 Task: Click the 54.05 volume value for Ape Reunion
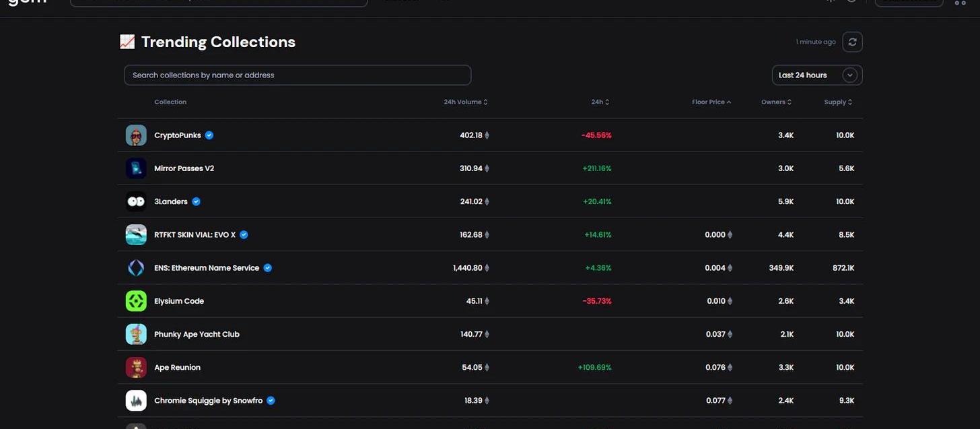pyautogui.click(x=473, y=368)
